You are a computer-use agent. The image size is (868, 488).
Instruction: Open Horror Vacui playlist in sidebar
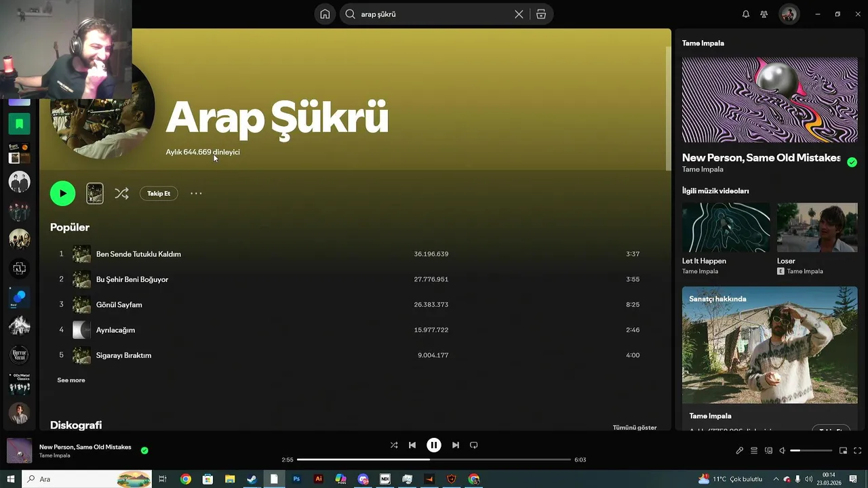tap(19, 354)
